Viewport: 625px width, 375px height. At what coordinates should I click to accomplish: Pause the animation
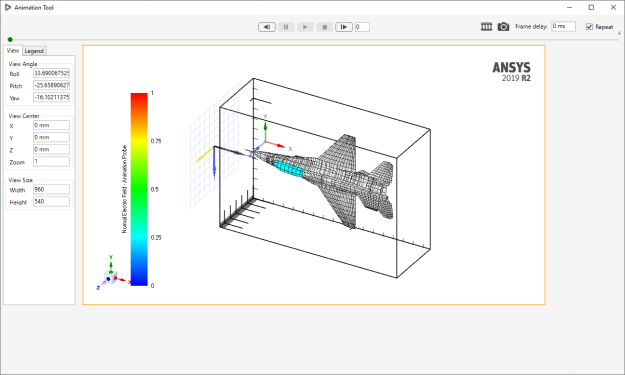coord(286,27)
